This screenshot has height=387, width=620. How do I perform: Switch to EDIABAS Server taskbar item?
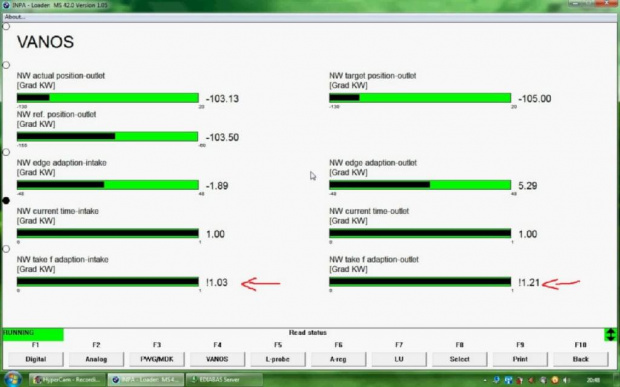(x=224, y=379)
